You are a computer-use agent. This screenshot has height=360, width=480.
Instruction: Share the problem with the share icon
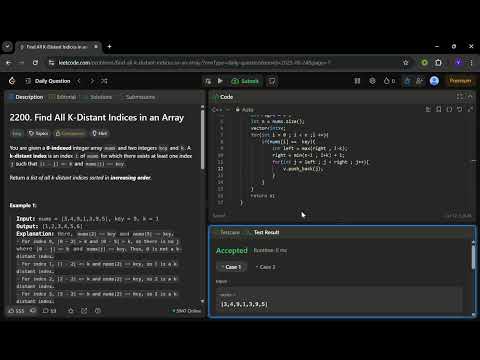click(84, 311)
